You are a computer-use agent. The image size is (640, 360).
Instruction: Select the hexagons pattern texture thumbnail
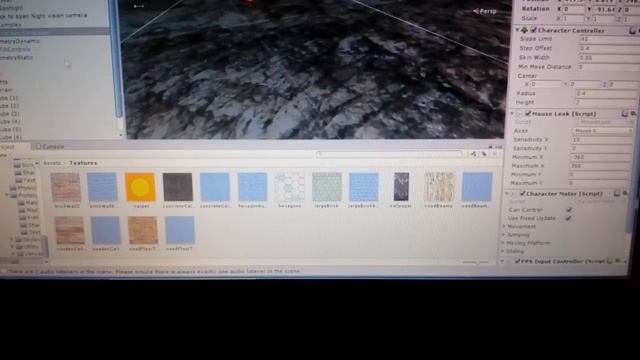point(289,187)
